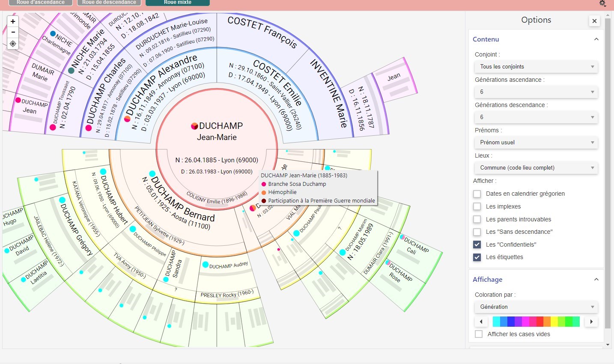Recenter the wheel with the target icon
614x364 pixels.
click(x=13, y=44)
